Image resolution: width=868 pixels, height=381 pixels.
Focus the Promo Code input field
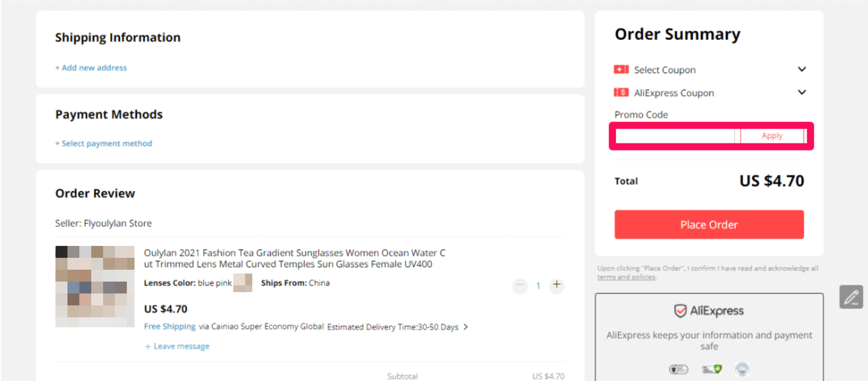(x=675, y=136)
